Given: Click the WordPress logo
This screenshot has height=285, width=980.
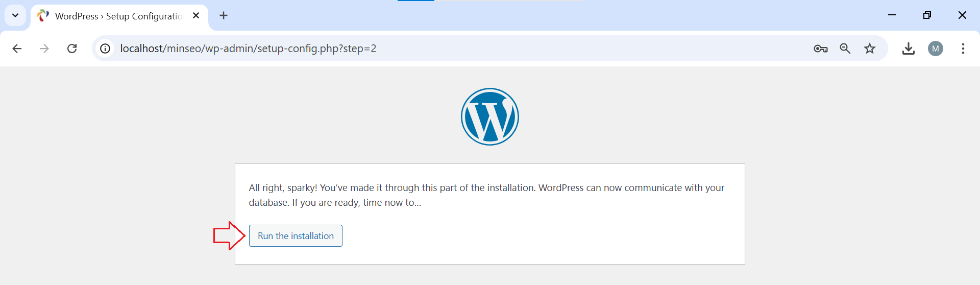Looking at the screenshot, I should (489, 117).
